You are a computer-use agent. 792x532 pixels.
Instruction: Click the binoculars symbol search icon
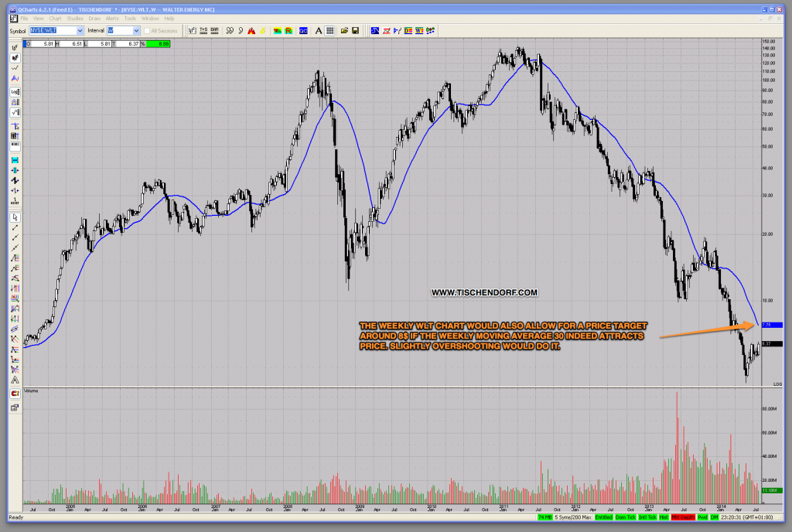click(229, 30)
